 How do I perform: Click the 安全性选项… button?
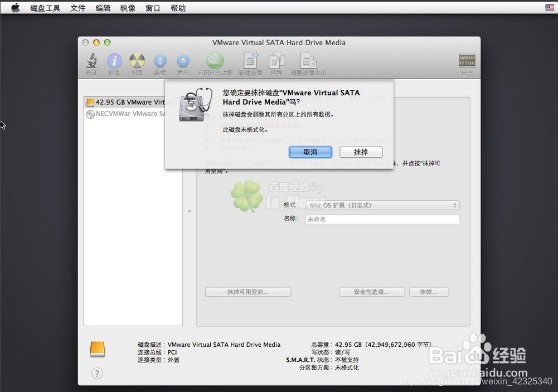(372, 292)
